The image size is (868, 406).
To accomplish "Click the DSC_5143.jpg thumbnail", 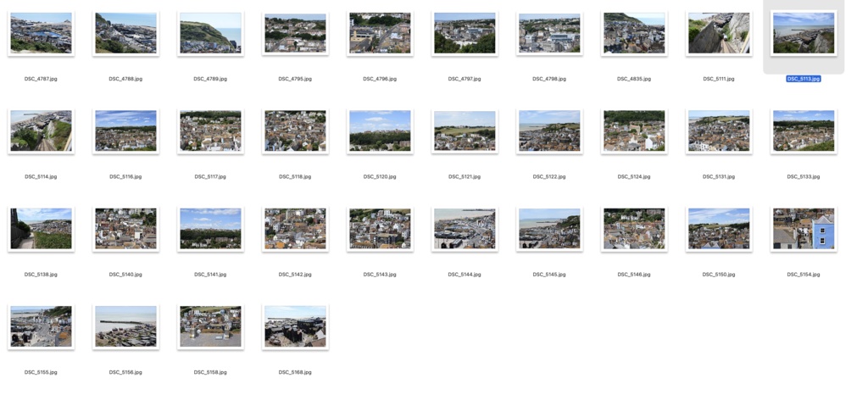I will point(380,229).
